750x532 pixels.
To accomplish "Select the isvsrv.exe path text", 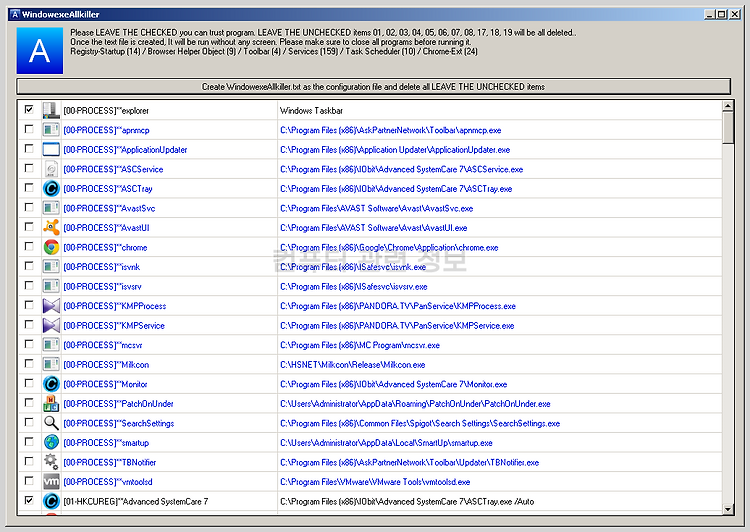I will [353, 287].
